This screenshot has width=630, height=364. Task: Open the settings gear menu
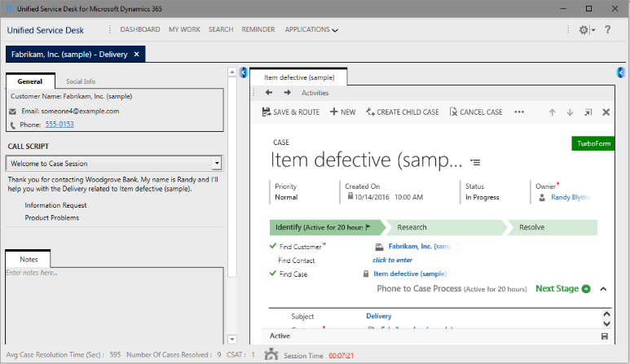click(584, 29)
